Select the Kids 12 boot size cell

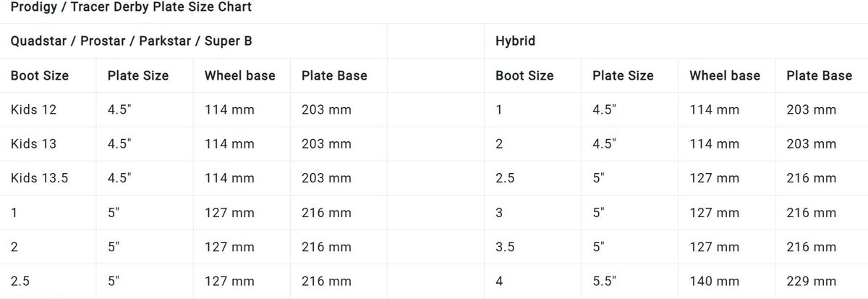click(33, 110)
